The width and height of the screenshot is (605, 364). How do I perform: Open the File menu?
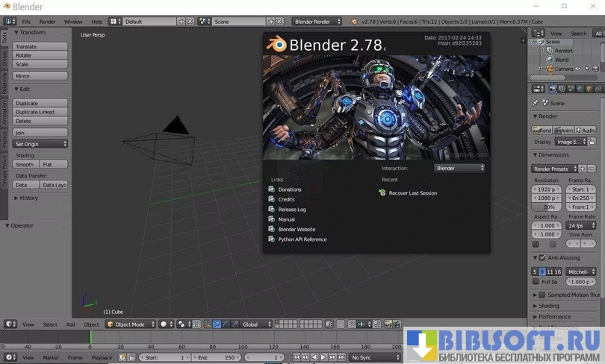26,22
